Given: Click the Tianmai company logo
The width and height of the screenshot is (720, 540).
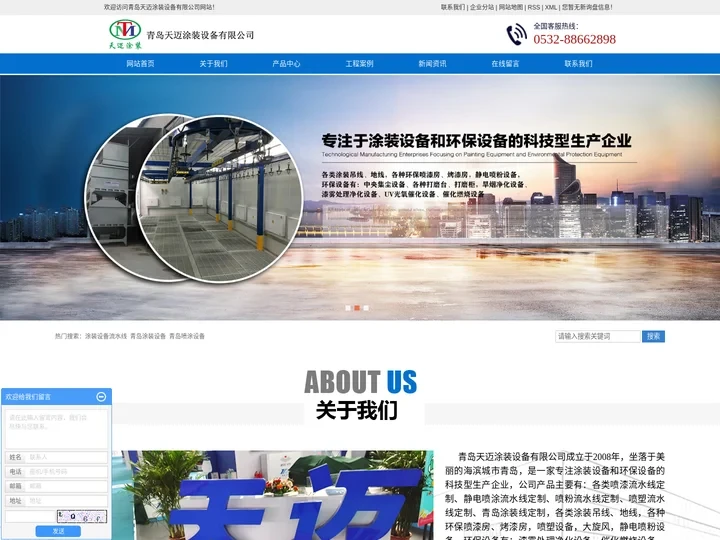Looking at the screenshot, I should (x=126, y=34).
